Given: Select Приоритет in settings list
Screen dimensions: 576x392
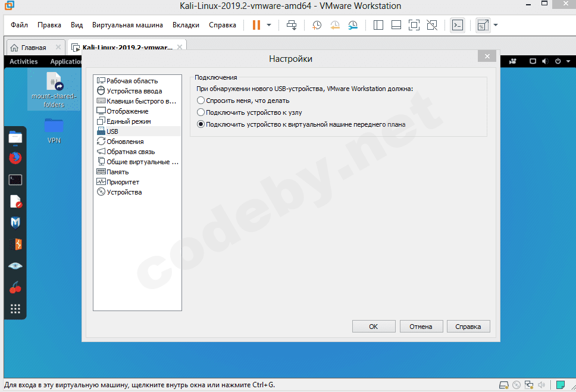Looking at the screenshot, I should click(137, 182).
